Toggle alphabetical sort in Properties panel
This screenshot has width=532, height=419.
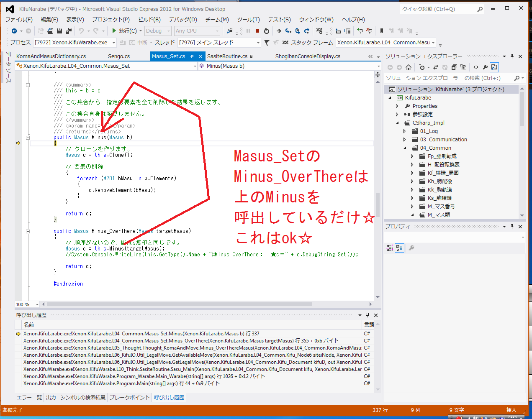coord(399,248)
